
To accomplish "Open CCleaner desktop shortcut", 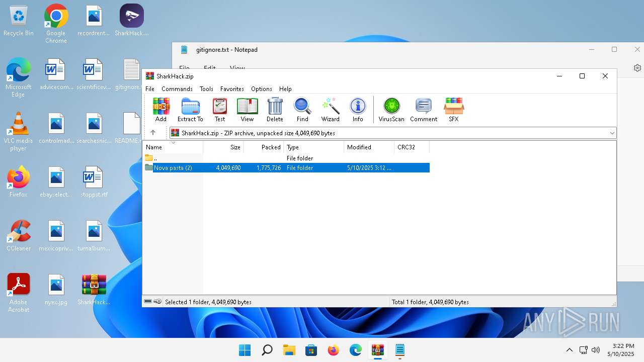I will 19,235.
